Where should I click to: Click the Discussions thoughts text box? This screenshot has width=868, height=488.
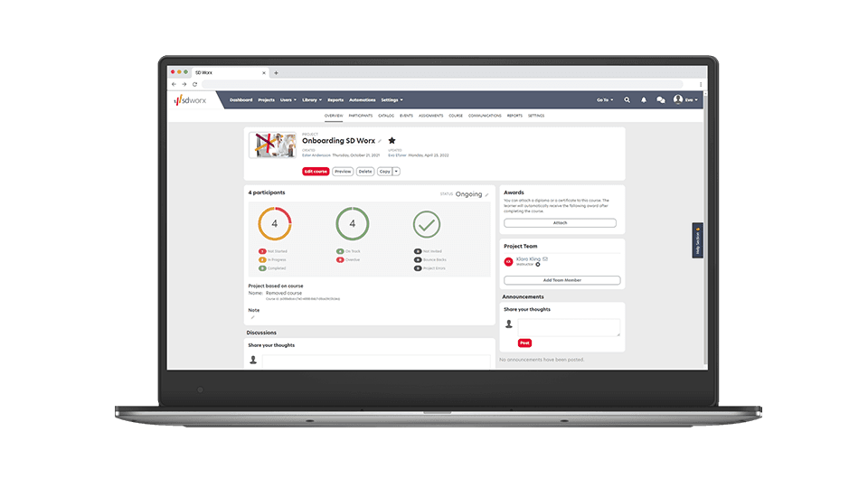pyautogui.click(x=376, y=361)
